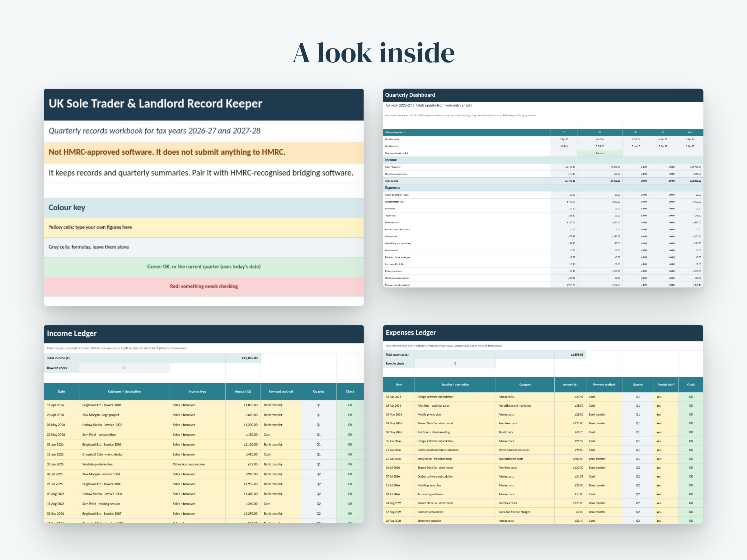
Task: Click the 'Not HMRC-approved software' warning banner
Action: [x=204, y=152]
